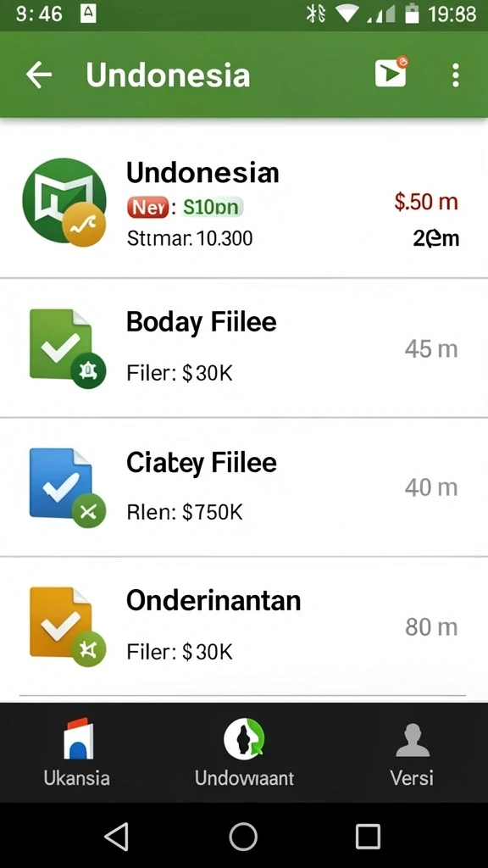
Task: Tap the Android back navigation button
Action: 117,836
